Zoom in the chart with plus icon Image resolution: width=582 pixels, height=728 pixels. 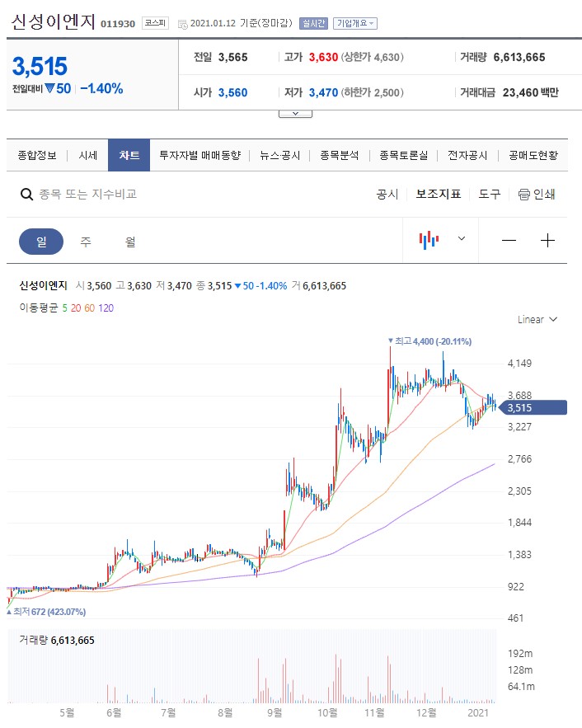pos(547,241)
